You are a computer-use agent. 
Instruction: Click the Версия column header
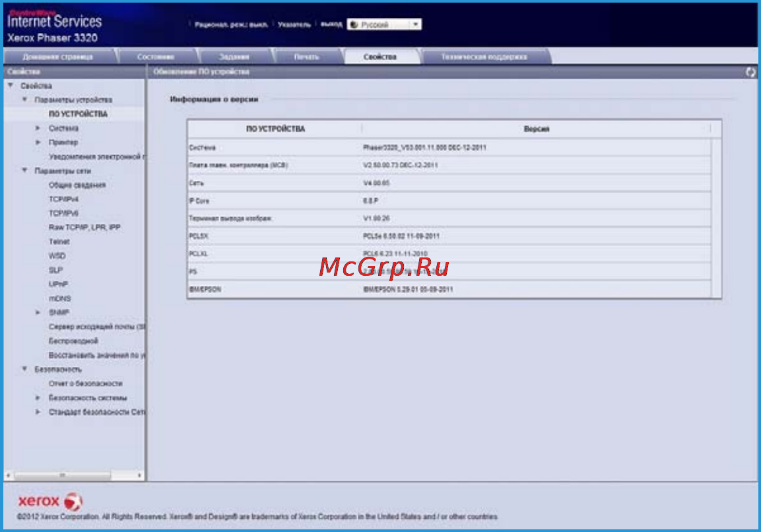[x=537, y=129]
